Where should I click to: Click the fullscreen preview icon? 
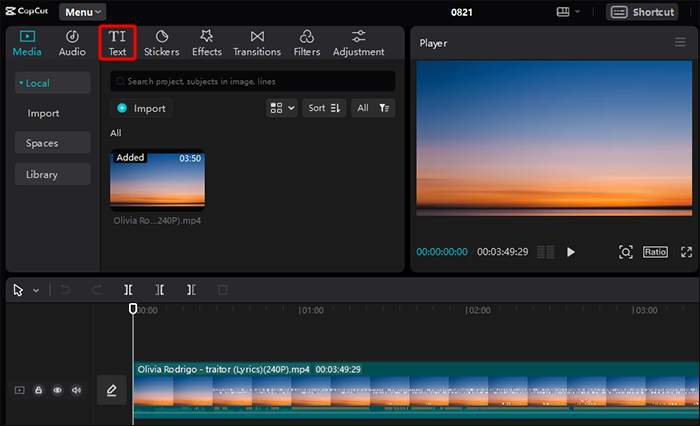click(x=687, y=252)
